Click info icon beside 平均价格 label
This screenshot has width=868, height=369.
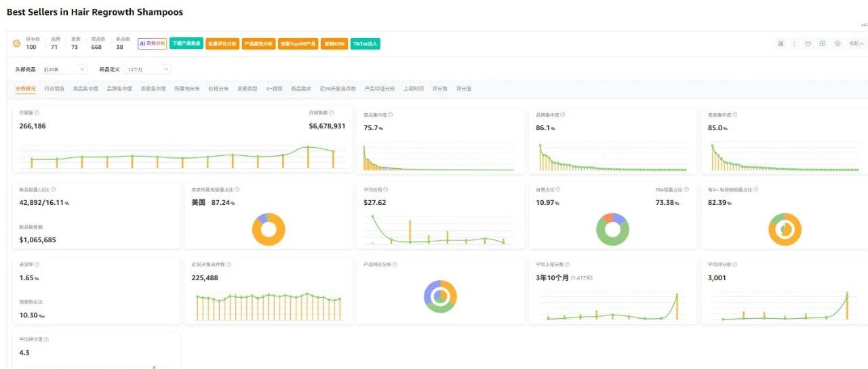[x=389, y=190]
